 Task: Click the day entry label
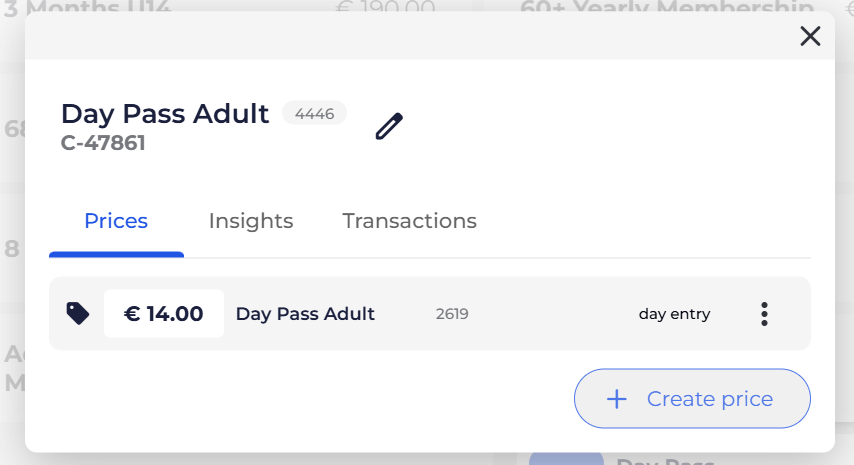click(674, 314)
